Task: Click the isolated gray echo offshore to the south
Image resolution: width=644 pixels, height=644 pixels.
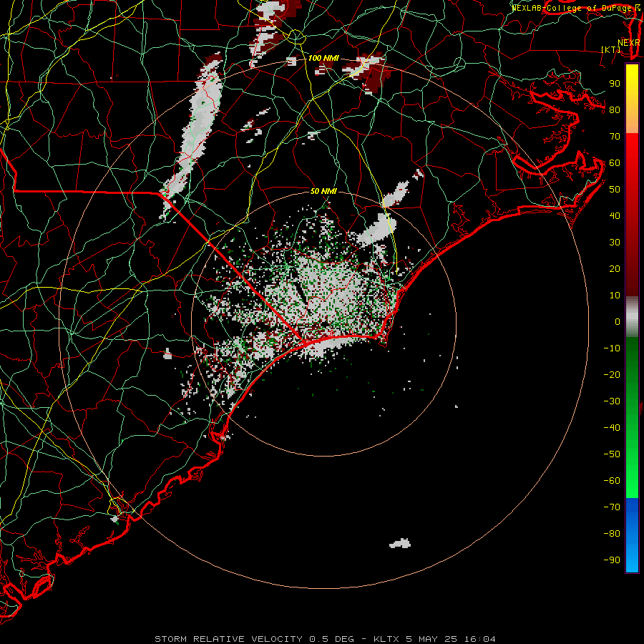Action: tap(400, 543)
